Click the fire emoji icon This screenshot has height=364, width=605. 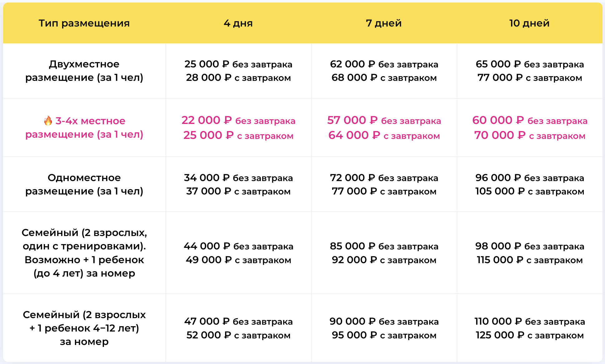point(48,121)
